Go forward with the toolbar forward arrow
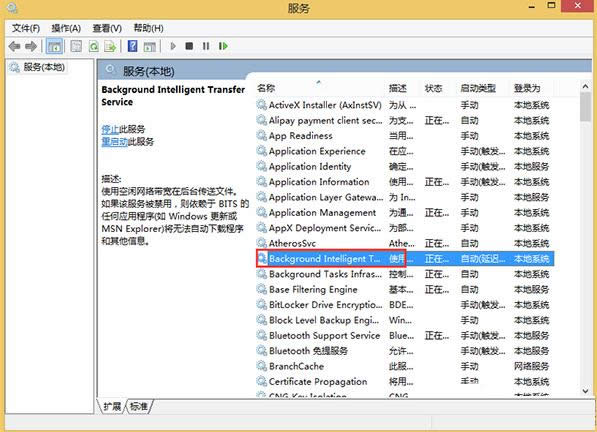The image size is (597, 432). coord(31,46)
